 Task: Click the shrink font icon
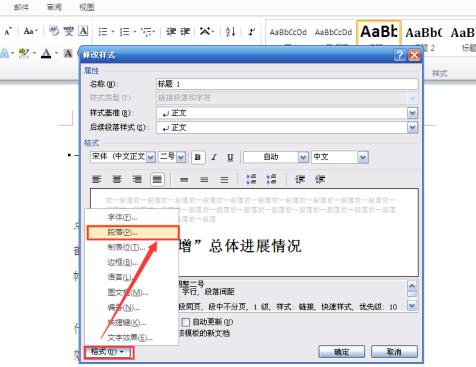pyautogui.click(x=8, y=31)
